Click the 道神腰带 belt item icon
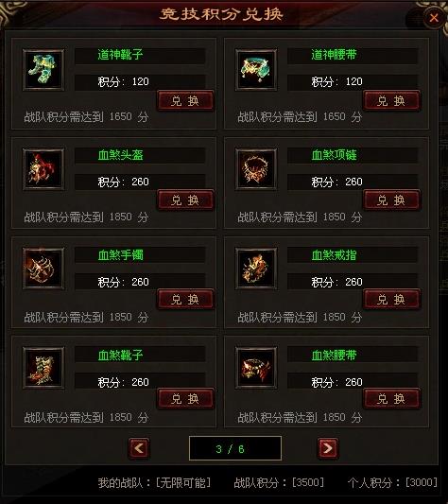 point(256,70)
